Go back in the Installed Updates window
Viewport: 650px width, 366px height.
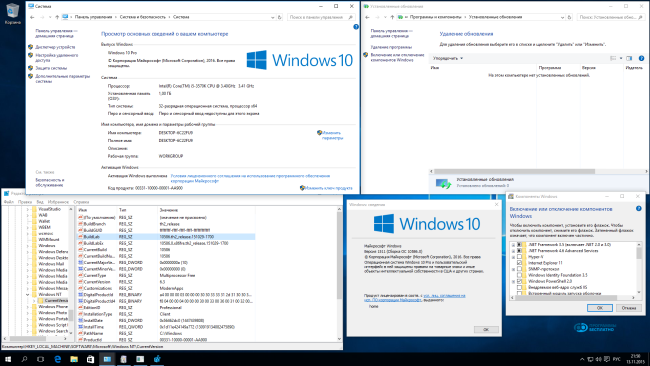pyautogui.click(x=367, y=17)
